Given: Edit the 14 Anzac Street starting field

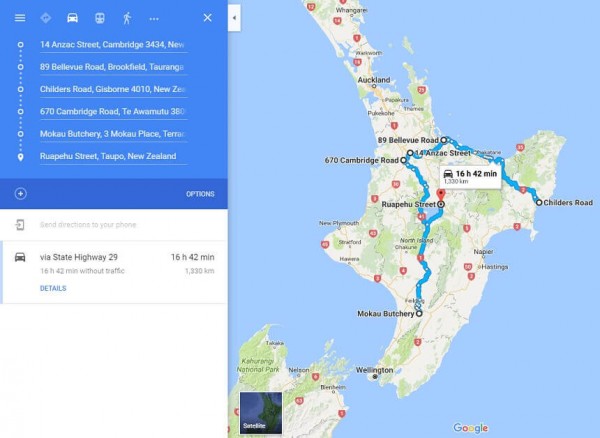Looking at the screenshot, I should [114, 45].
